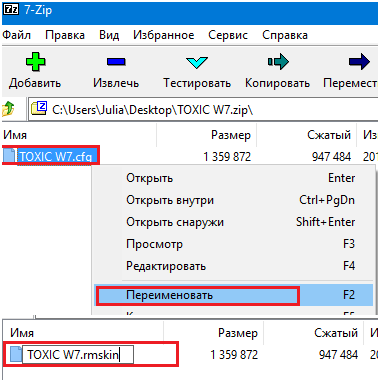
Task: Choose Открыть внутри in context menu
Action: click(x=233, y=200)
